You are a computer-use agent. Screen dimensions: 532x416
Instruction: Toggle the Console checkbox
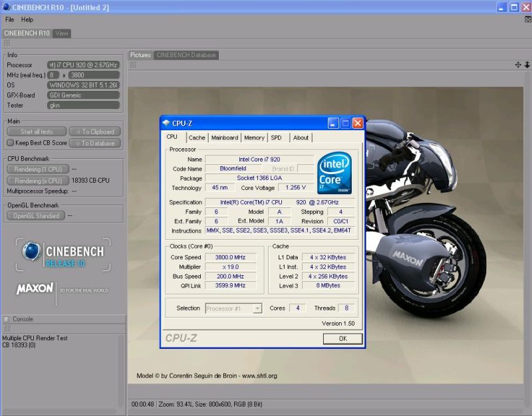point(6,319)
